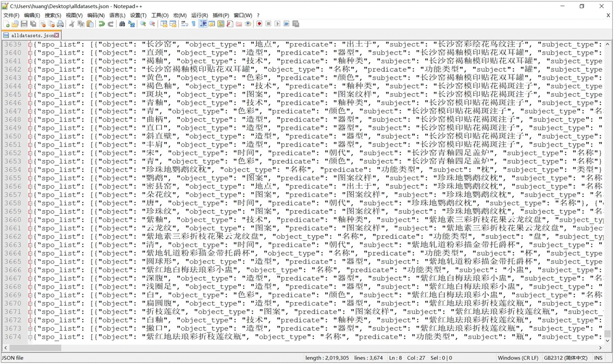This screenshot has width=614, height=364.
Task: Click the horizontal scrollbar thumb
Action: [35, 348]
